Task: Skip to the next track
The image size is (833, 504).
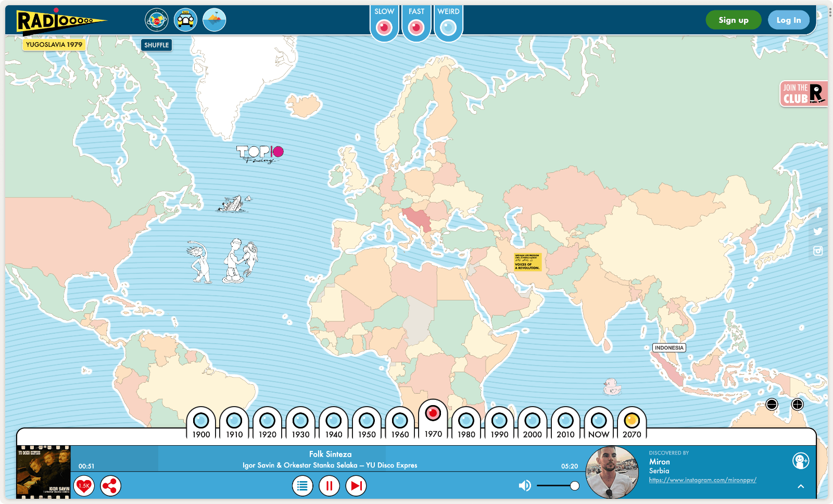Action: coord(356,486)
